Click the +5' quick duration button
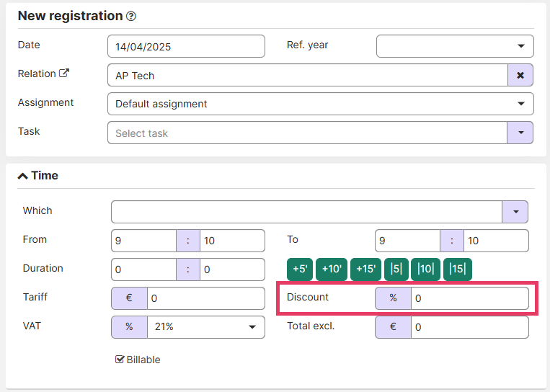 [x=300, y=269]
